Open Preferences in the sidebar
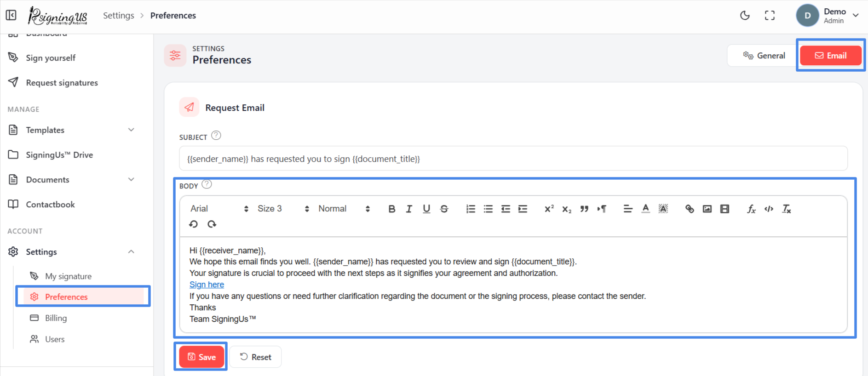This screenshot has width=868, height=376. (83, 297)
